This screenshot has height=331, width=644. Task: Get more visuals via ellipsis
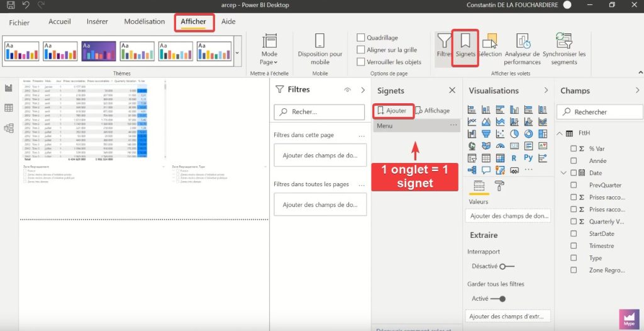(528, 169)
